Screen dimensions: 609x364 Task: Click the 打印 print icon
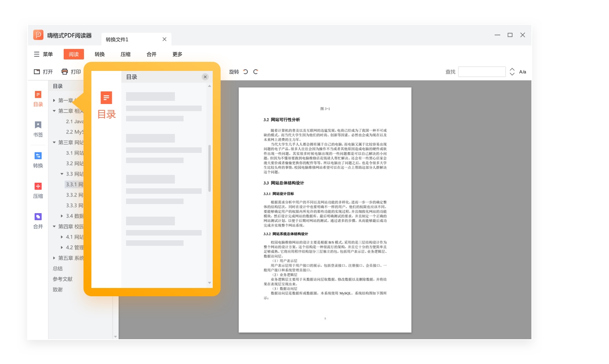65,72
